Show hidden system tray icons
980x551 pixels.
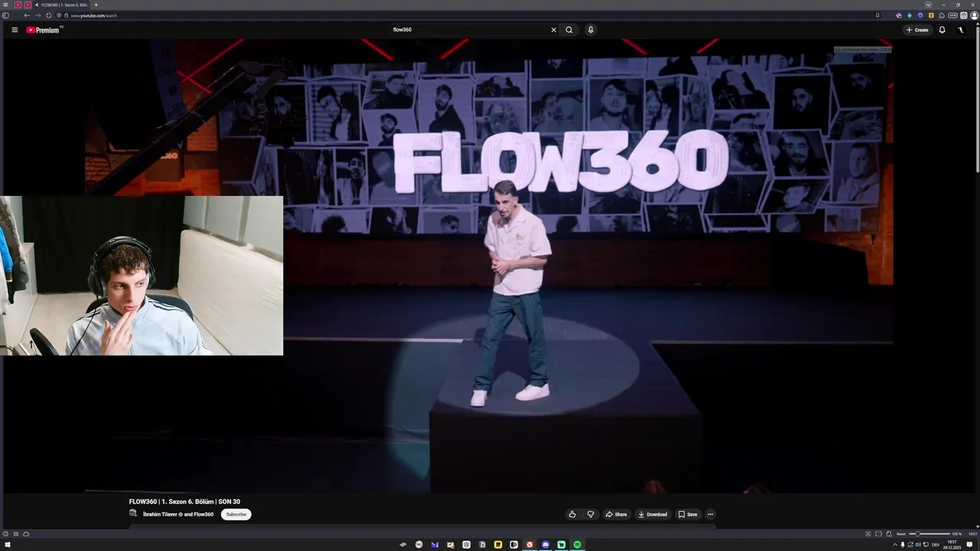895,544
